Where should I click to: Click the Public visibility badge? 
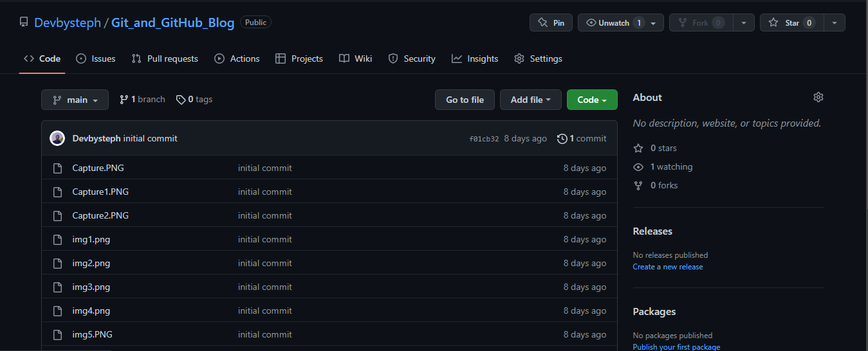(255, 22)
